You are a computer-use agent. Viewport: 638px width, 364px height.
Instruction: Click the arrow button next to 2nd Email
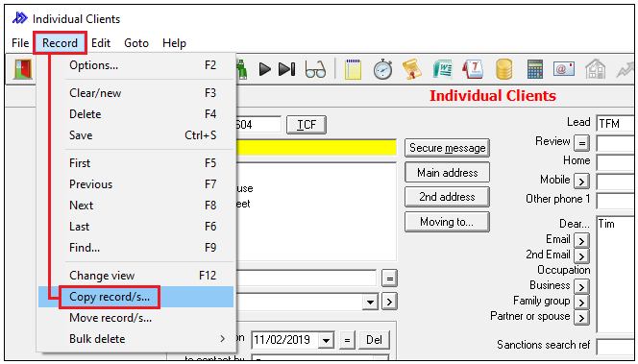click(x=582, y=256)
